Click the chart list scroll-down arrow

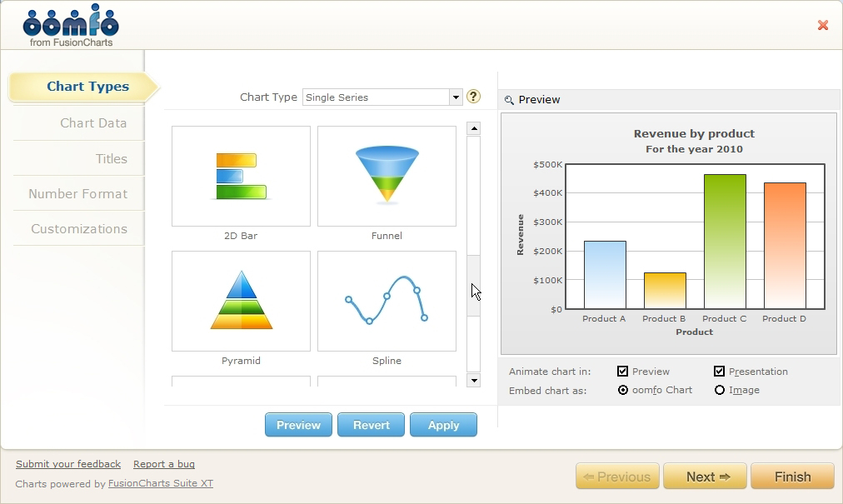coord(473,380)
